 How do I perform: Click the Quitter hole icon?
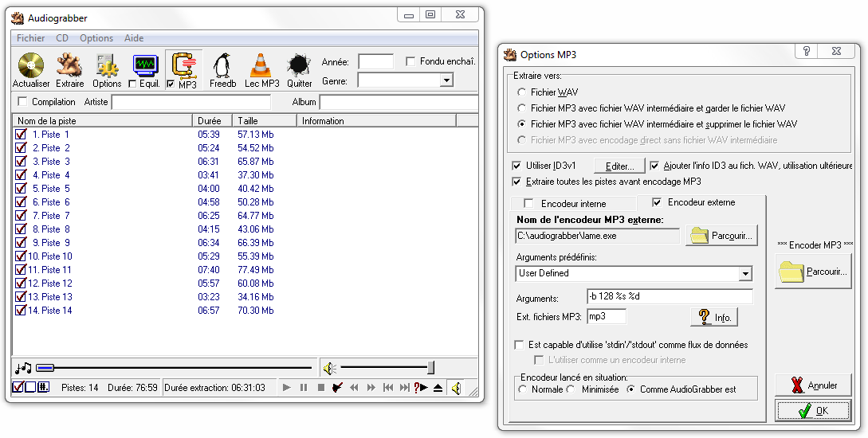point(300,65)
